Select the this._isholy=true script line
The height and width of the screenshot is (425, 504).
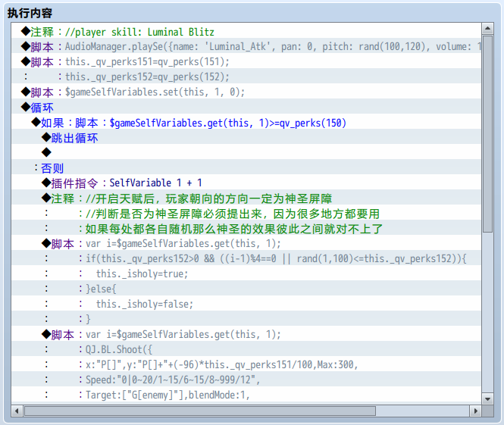pyautogui.click(x=246, y=274)
